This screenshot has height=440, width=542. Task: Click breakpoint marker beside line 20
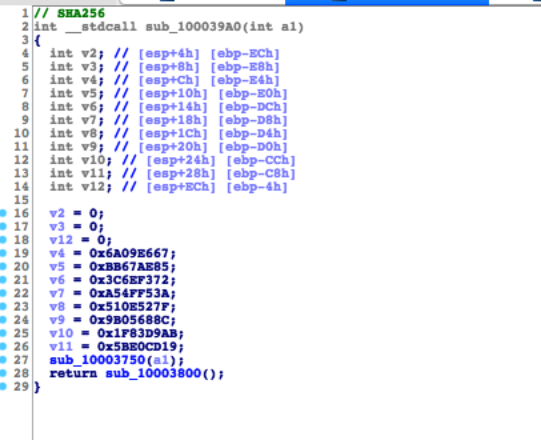pos(3,266)
